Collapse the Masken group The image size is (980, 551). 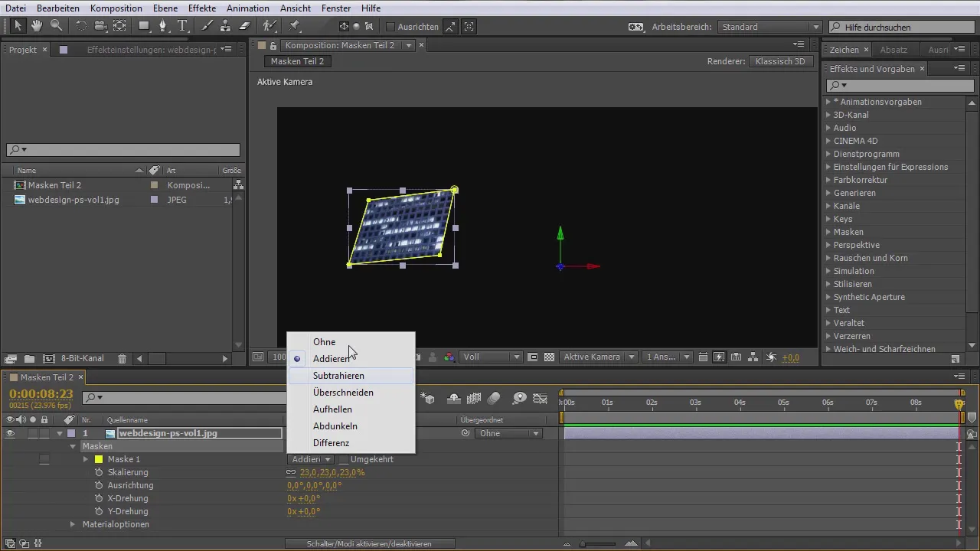point(73,446)
